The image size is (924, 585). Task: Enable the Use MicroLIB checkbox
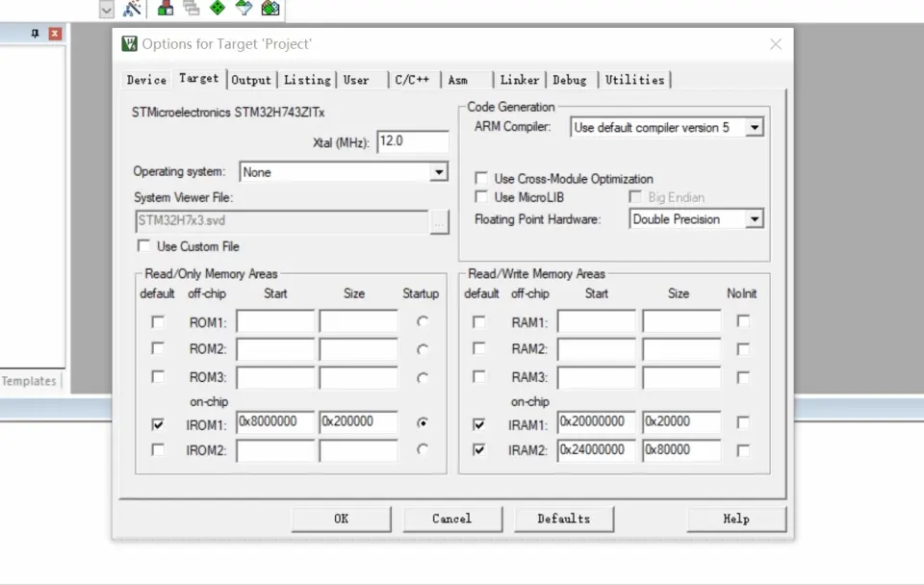pos(481,197)
